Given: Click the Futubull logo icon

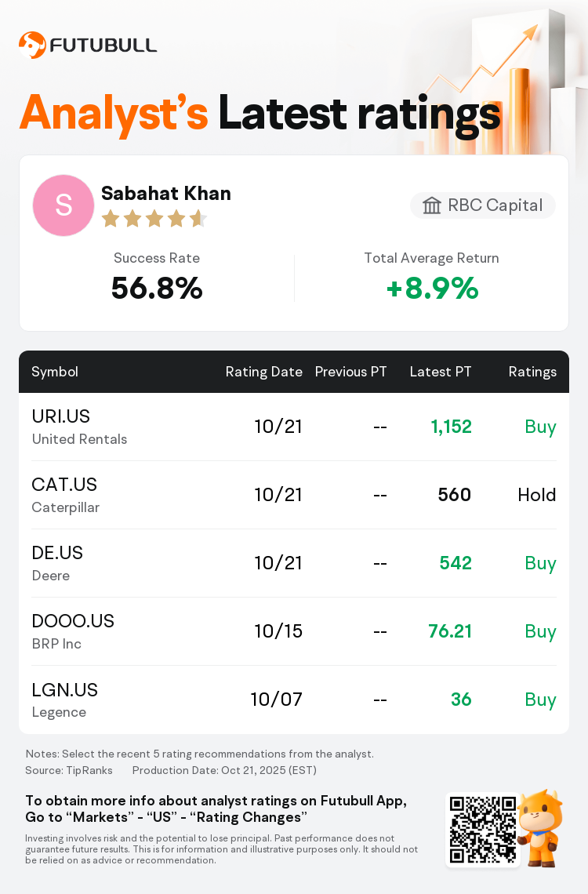Looking at the screenshot, I should [x=32, y=45].
